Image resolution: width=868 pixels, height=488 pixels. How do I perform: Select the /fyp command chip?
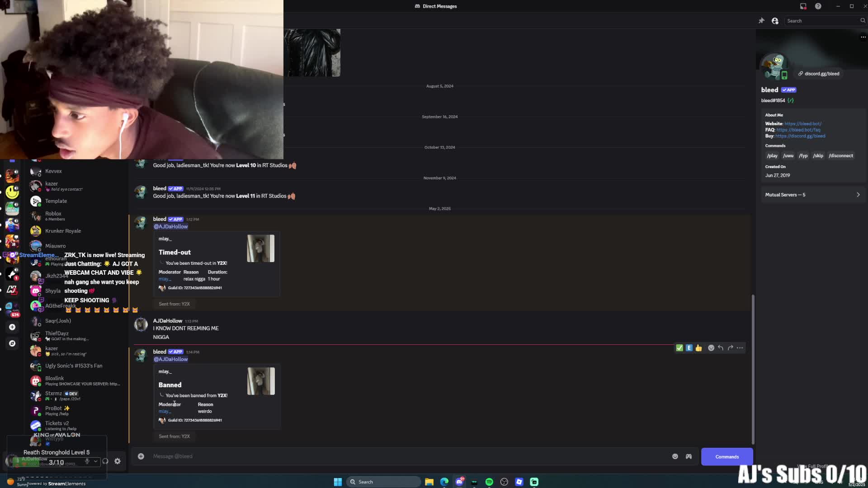(x=803, y=156)
